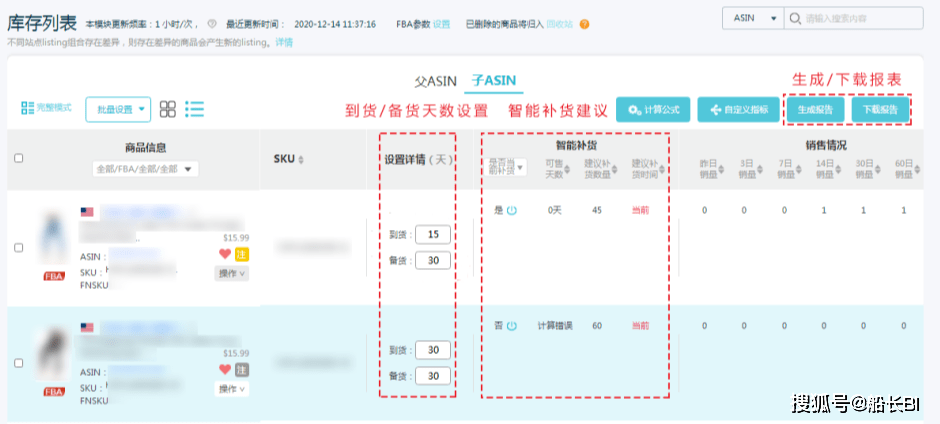
Task: Toggle replenishment power icon in second row
Action: coord(512,326)
